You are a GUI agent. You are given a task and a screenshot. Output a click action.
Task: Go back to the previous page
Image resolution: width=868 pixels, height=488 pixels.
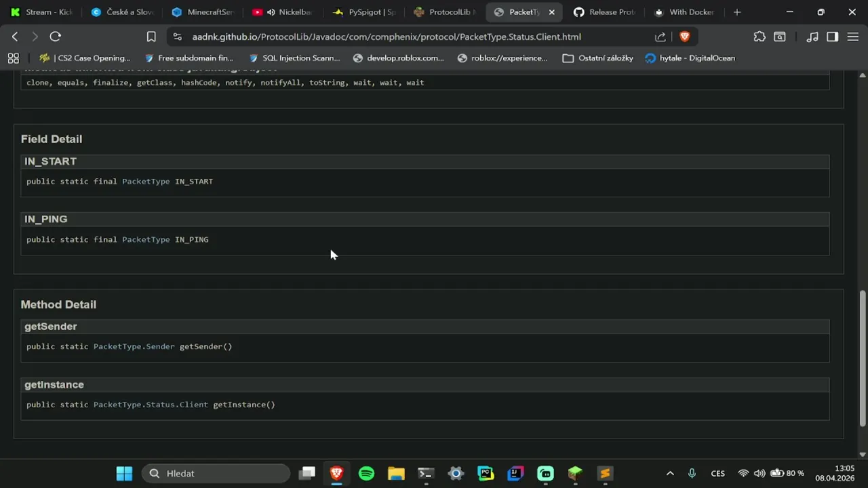coord(15,37)
